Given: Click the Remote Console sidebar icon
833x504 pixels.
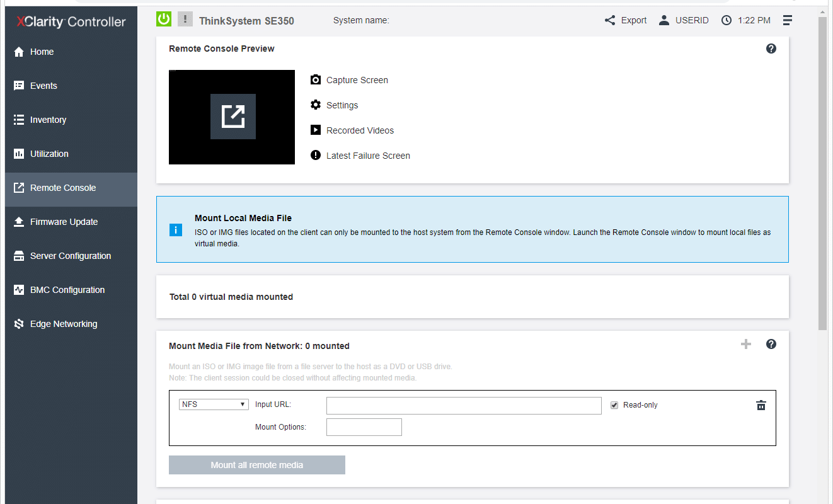Looking at the screenshot, I should coord(19,188).
